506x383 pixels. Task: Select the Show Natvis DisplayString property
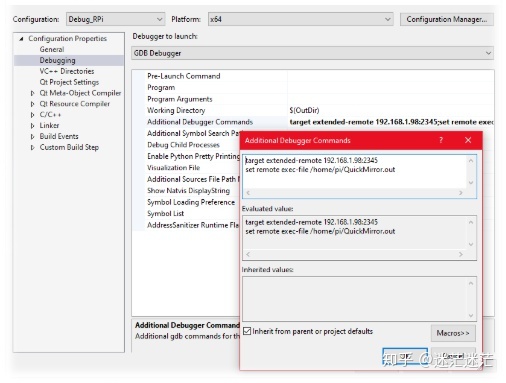[x=188, y=191]
